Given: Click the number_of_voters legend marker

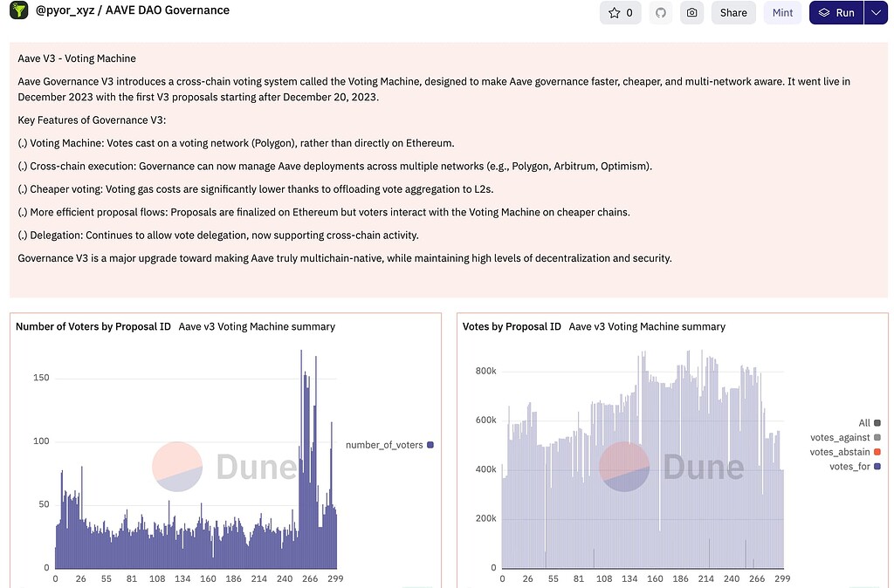Looking at the screenshot, I should coord(429,445).
